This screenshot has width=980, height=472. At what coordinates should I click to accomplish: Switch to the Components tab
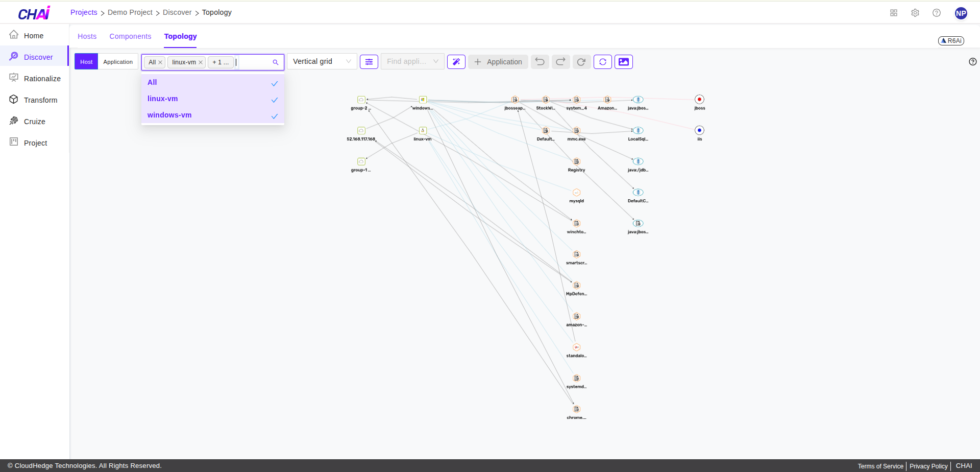[x=130, y=36]
